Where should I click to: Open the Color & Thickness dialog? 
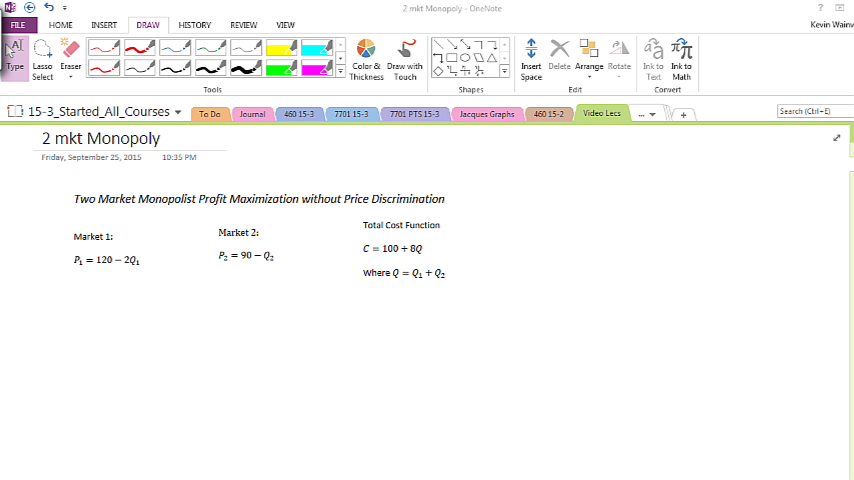[366, 59]
